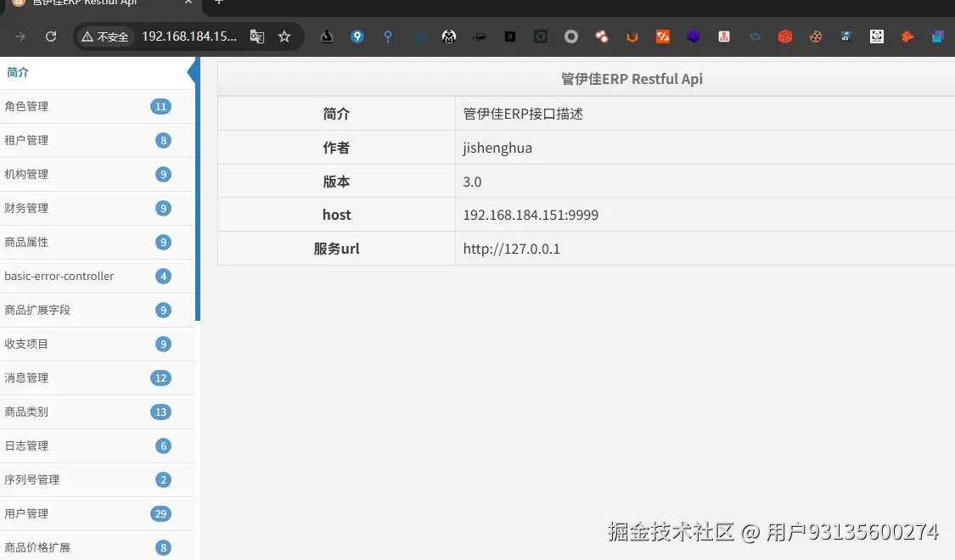Screen dimensions: 955x560
Task: Click the version value 3.0
Action: [472, 182]
